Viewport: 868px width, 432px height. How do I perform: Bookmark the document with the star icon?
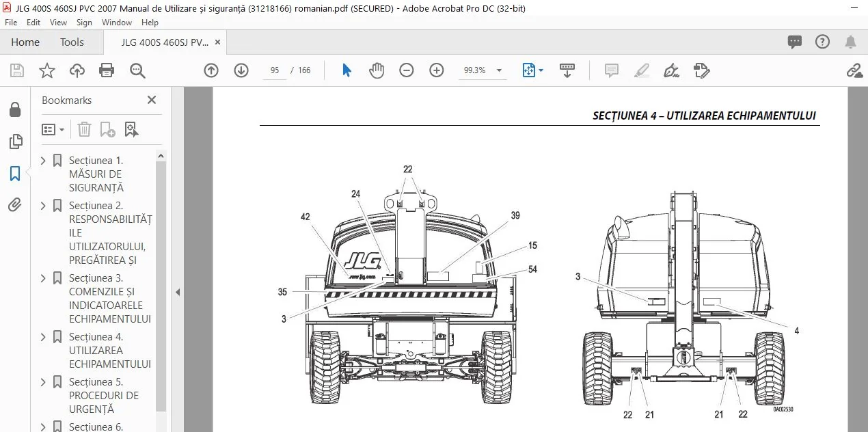[x=46, y=70]
